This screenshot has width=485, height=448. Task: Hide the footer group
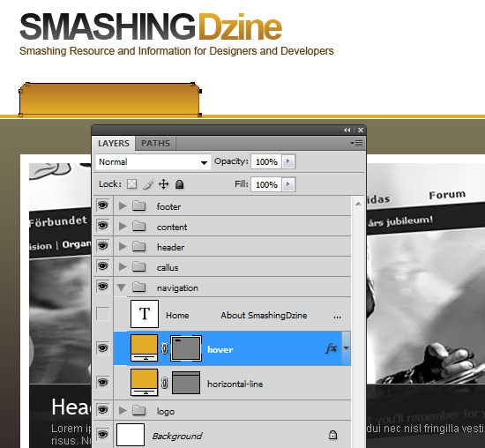102,205
